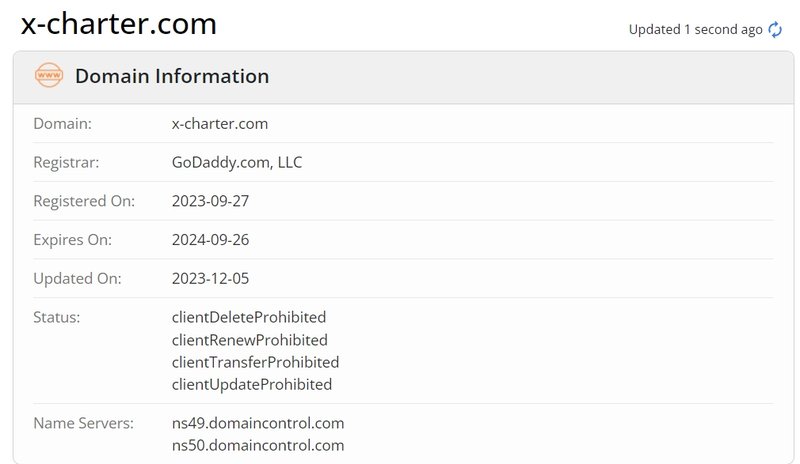Click the clientRenewProhibited status
Image resolution: width=800 pixels, height=464 pixels.
(250, 340)
